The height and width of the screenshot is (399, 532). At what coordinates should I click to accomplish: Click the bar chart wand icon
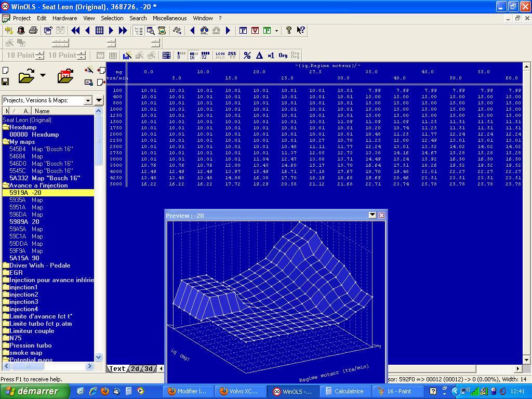(x=127, y=55)
